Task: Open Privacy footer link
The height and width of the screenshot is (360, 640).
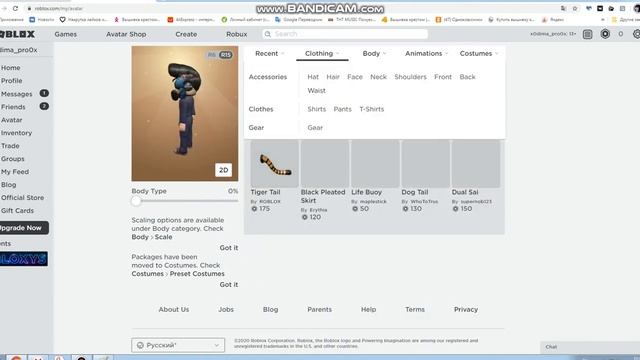Action: 466,309
